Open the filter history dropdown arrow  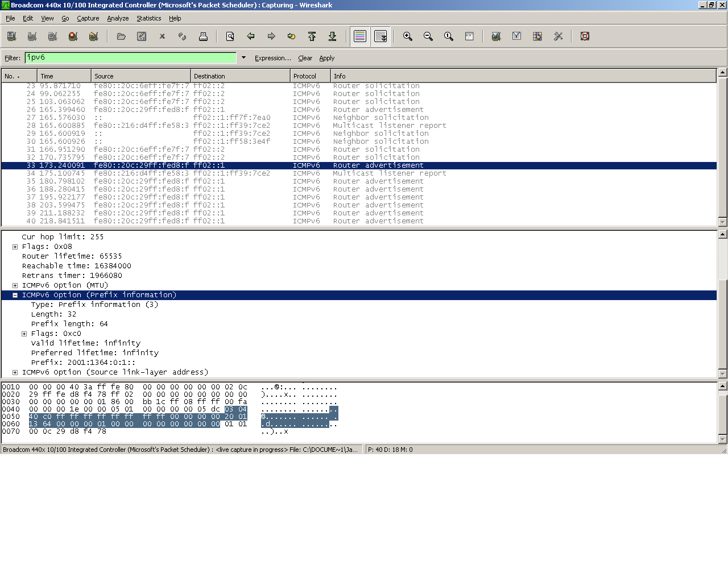[x=243, y=57]
